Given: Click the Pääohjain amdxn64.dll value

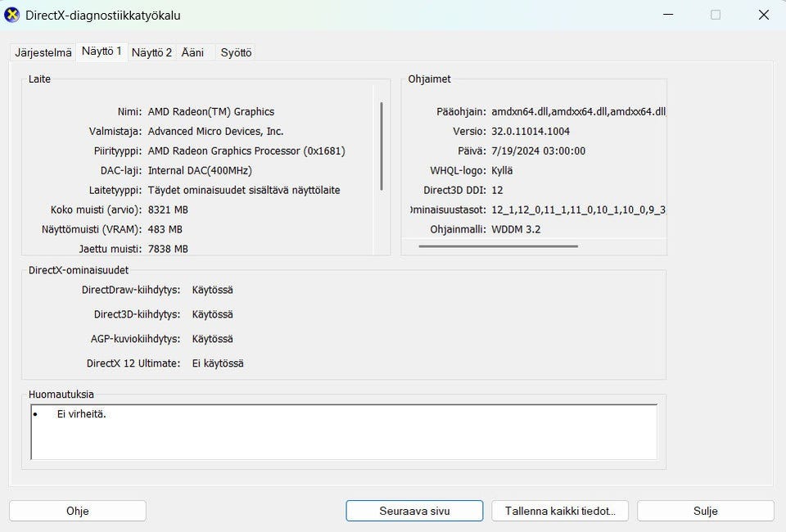Looking at the screenshot, I should [579, 111].
